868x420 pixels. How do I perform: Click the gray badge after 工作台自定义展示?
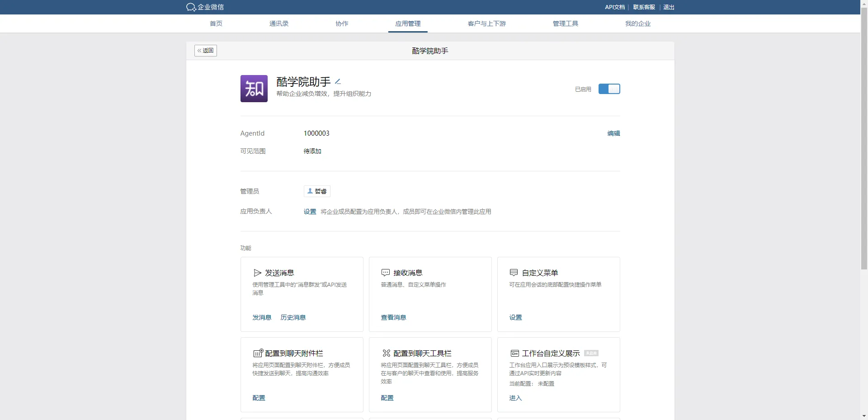pyautogui.click(x=591, y=353)
